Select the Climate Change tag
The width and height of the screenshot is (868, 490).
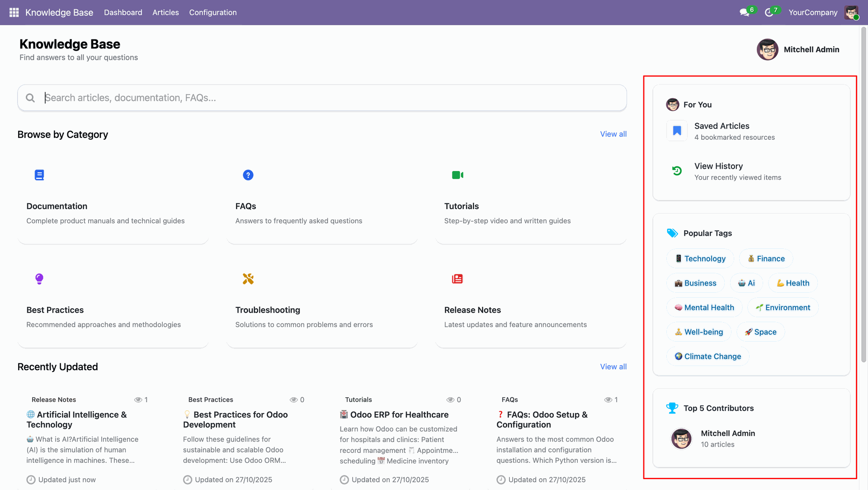point(708,356)
